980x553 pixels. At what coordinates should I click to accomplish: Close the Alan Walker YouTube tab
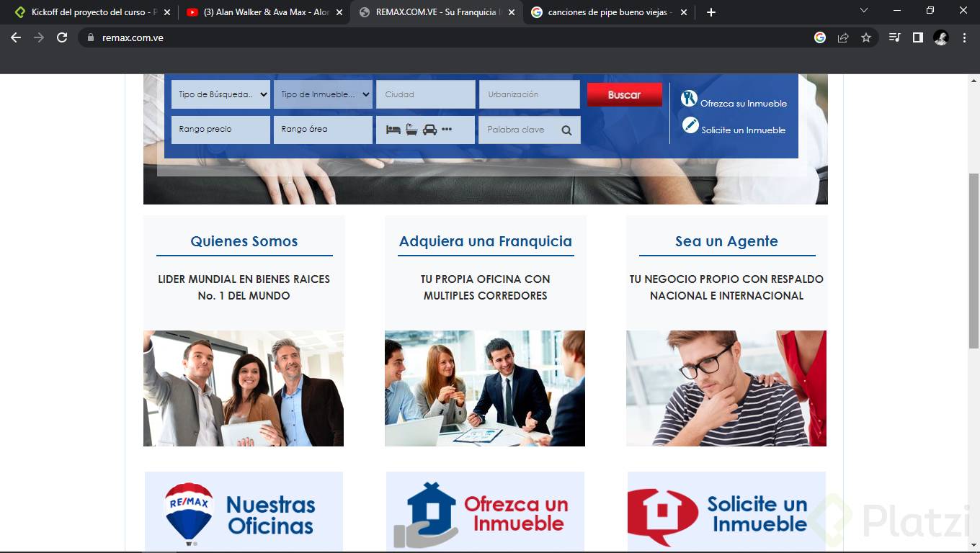pos(339,12)
